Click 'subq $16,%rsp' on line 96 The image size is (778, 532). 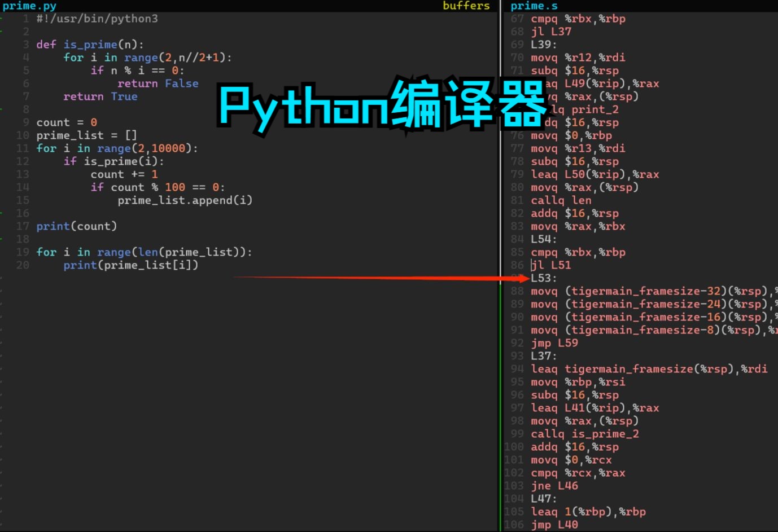[575, 395]
